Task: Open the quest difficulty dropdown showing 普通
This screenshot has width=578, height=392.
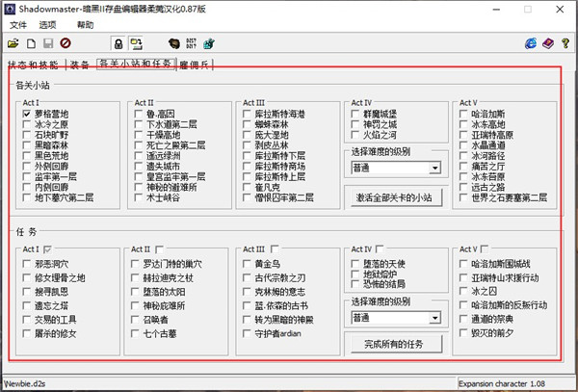Action: tap(396, 318)
